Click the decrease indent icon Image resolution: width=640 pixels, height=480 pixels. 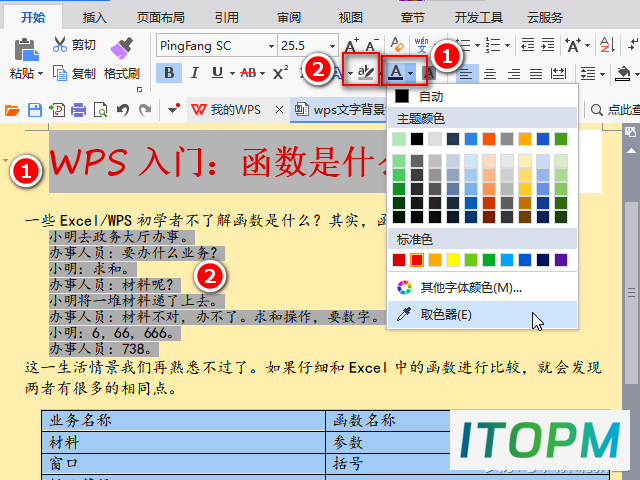[527, 45]
